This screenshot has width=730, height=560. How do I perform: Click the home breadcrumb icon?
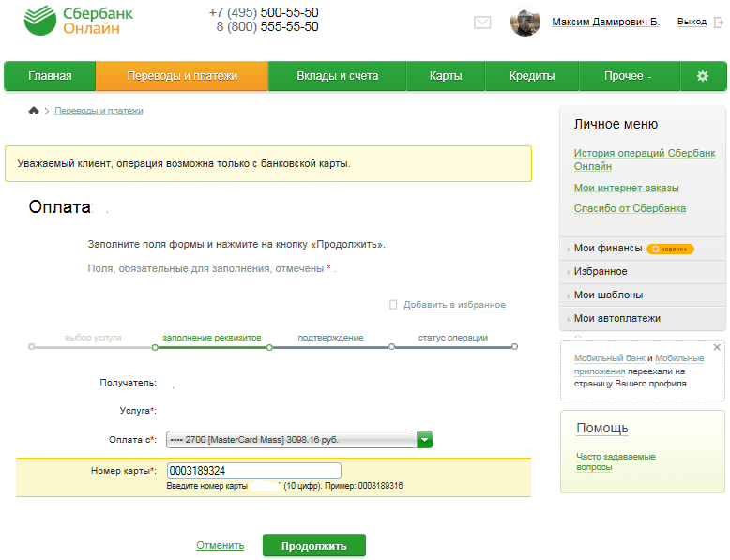pos(34,111)
